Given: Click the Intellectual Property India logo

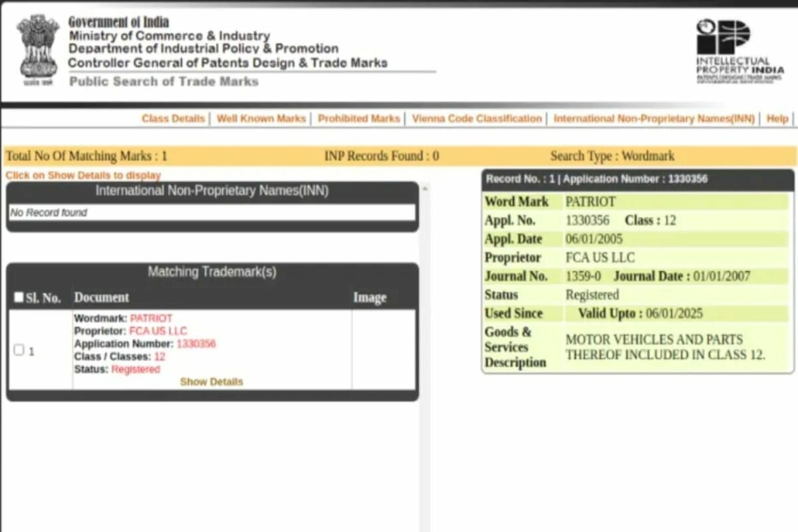Looking at the screenshot, I should tap(739, 51).
